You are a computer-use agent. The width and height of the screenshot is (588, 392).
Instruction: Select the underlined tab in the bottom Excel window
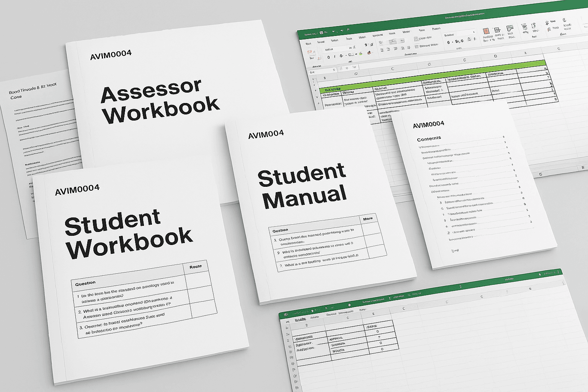301,319
